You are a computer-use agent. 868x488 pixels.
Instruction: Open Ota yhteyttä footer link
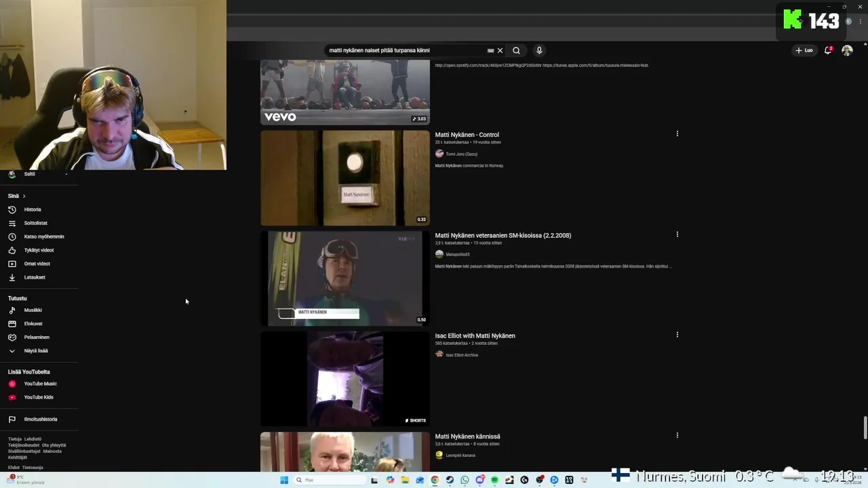click(x=54, y=445)
